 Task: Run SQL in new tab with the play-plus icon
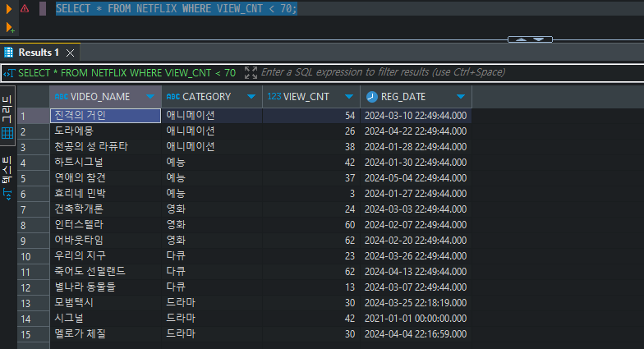pos(10,28)
